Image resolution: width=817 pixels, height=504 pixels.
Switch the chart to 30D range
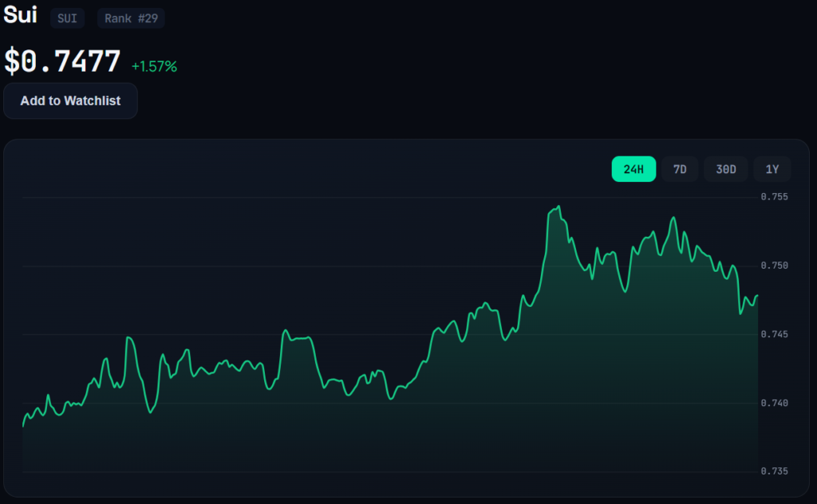[x=726, y=169]
